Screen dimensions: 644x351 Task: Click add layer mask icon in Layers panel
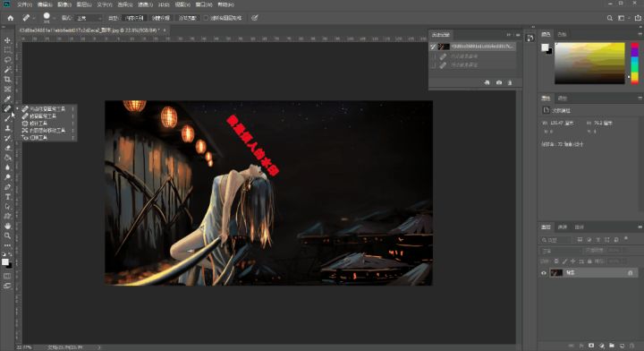591,346
